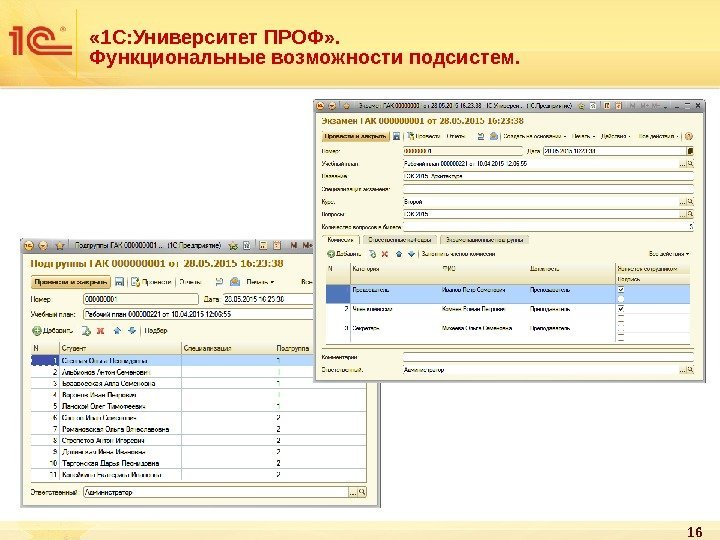This screenshot has width=720, height=540.
Task: Toggle Подпись checkbox for Председатель row
Action: pos(621,299)
